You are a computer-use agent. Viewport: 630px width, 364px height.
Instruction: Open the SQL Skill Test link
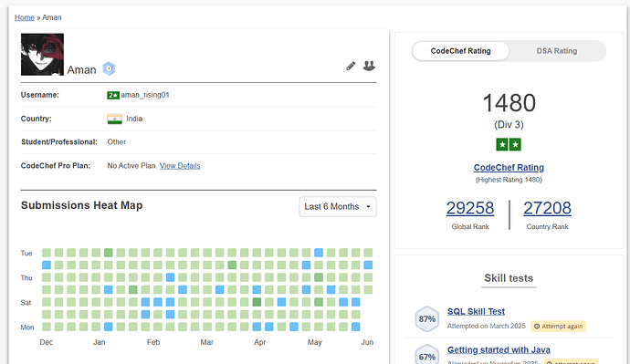tap(476, 311)
